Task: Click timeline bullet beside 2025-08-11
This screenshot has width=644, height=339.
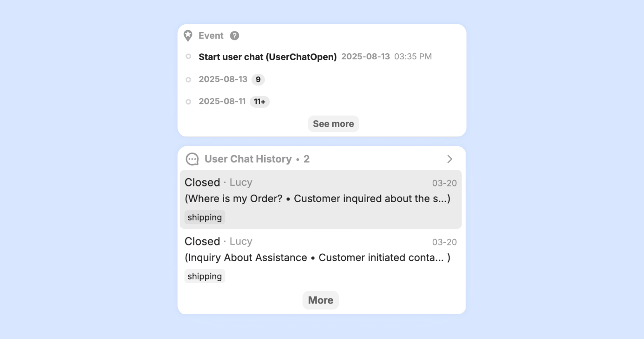Action: [x=188, y=102]
